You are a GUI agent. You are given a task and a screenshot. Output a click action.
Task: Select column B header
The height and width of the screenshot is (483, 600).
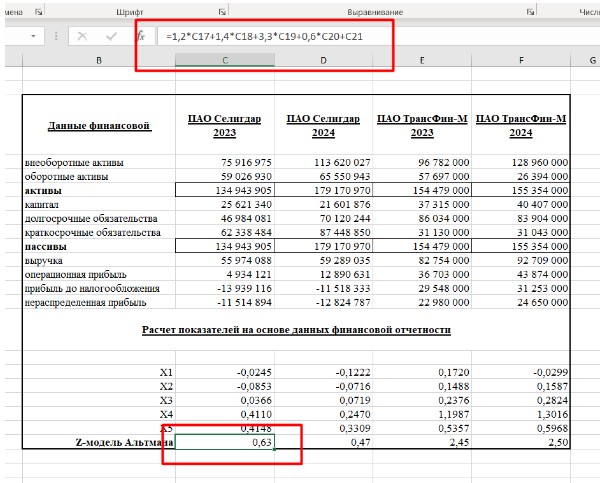click(98, 62)
